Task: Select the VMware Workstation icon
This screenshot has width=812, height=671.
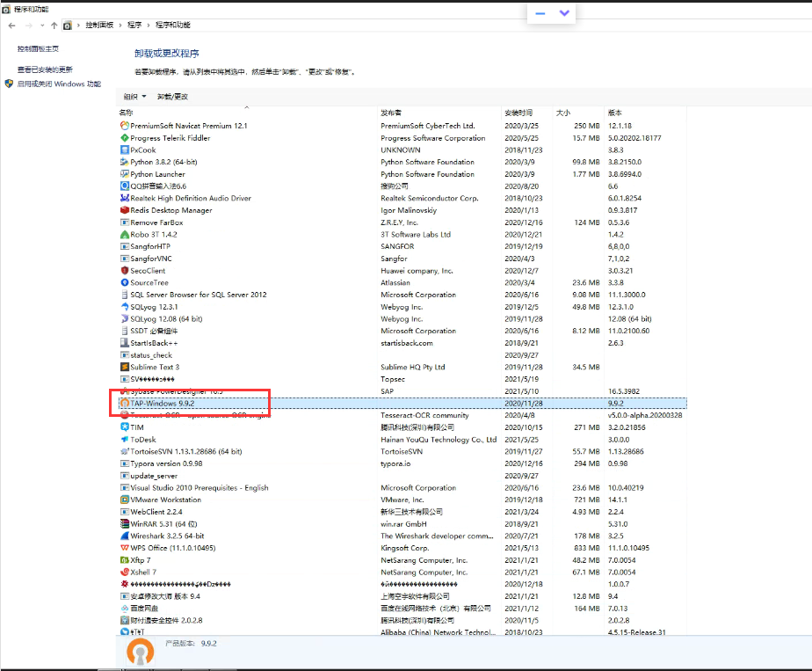Action: click(124, 500)
